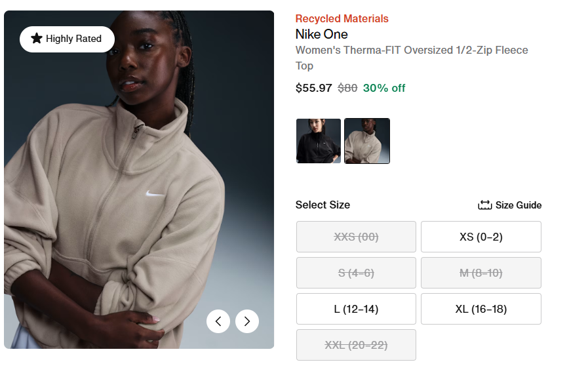Choose size L (12–14)

[x=356, y=309]
